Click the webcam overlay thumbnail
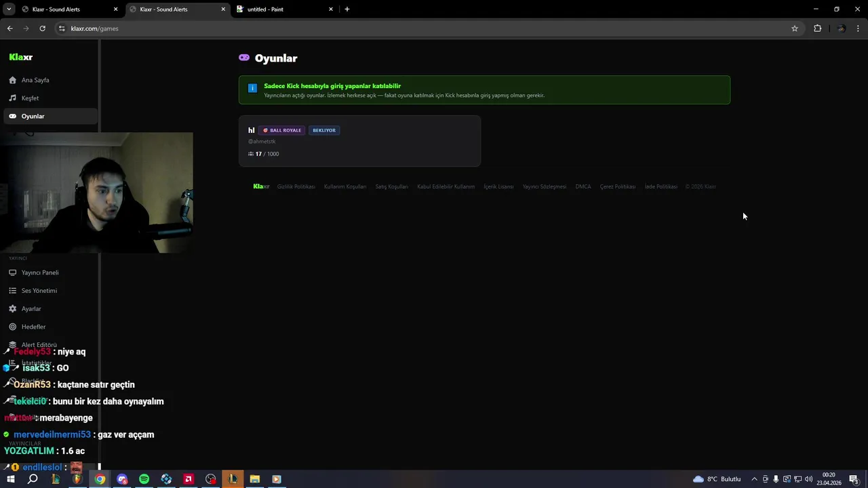868x488 pixels. point(96,192)
